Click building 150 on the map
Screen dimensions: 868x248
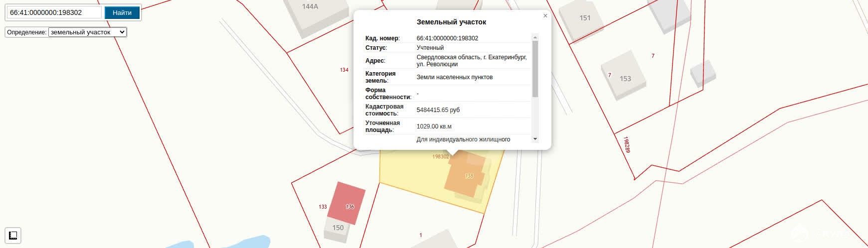338,228
